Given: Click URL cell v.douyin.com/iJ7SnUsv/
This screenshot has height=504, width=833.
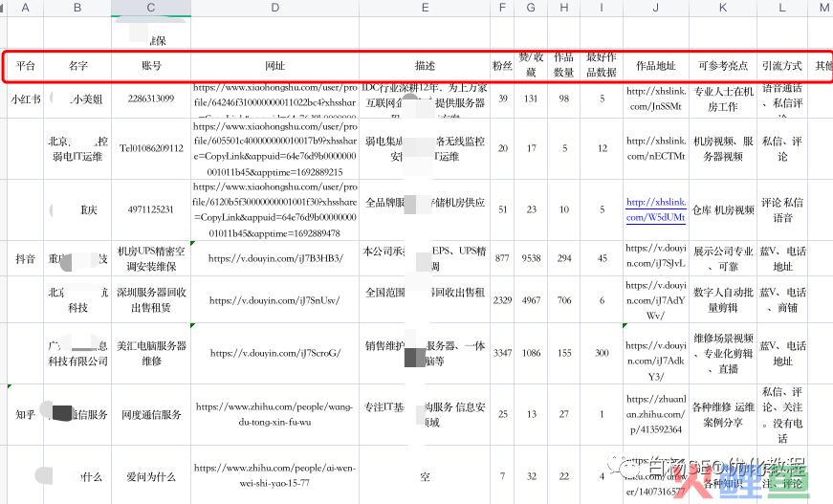Looking at the screenshot, I should coord(274,300).
